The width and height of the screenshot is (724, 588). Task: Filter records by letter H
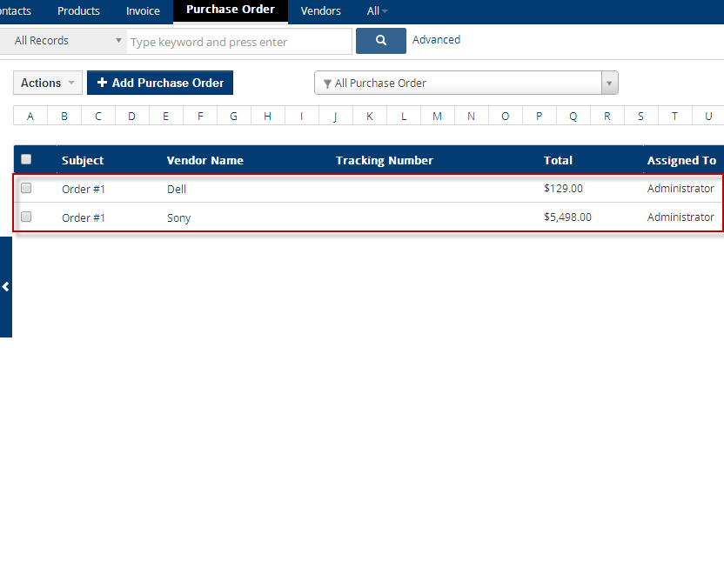click(268, 116)
